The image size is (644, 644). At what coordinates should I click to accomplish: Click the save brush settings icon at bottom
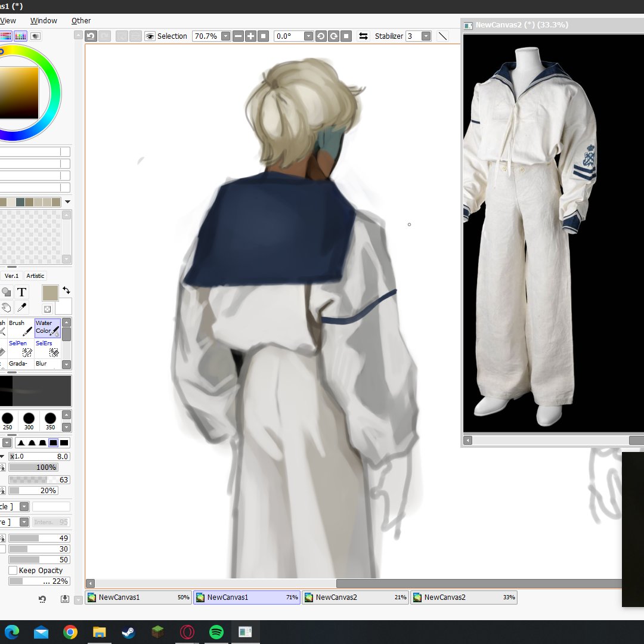tap(65, 599)
